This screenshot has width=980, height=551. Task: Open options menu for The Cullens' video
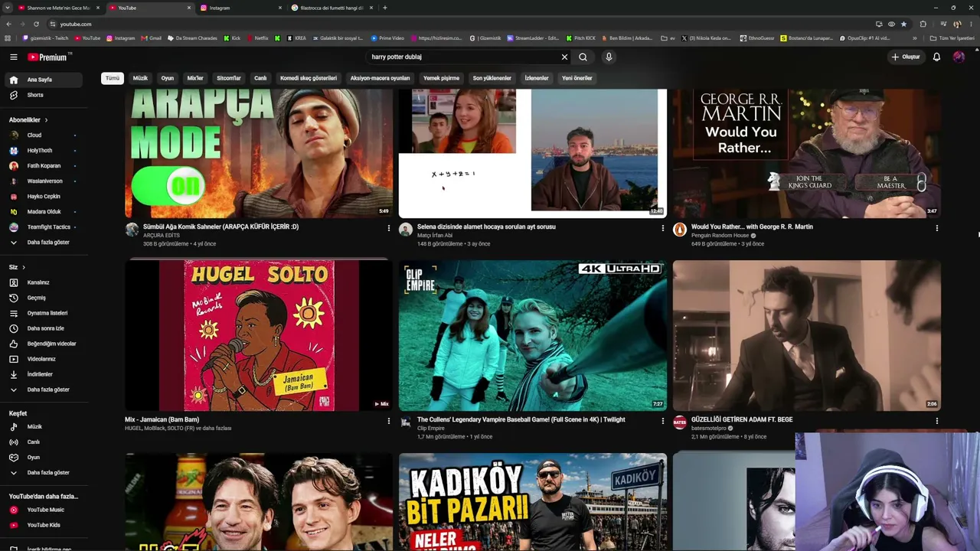(x=662, y=421)
